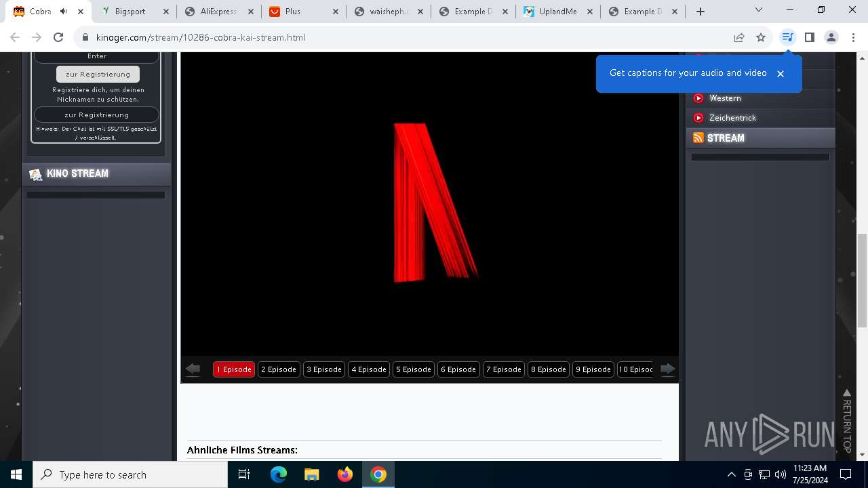Open the volume control in tray
The height and width of the screenshot is (488, 868).
(781, 474)
